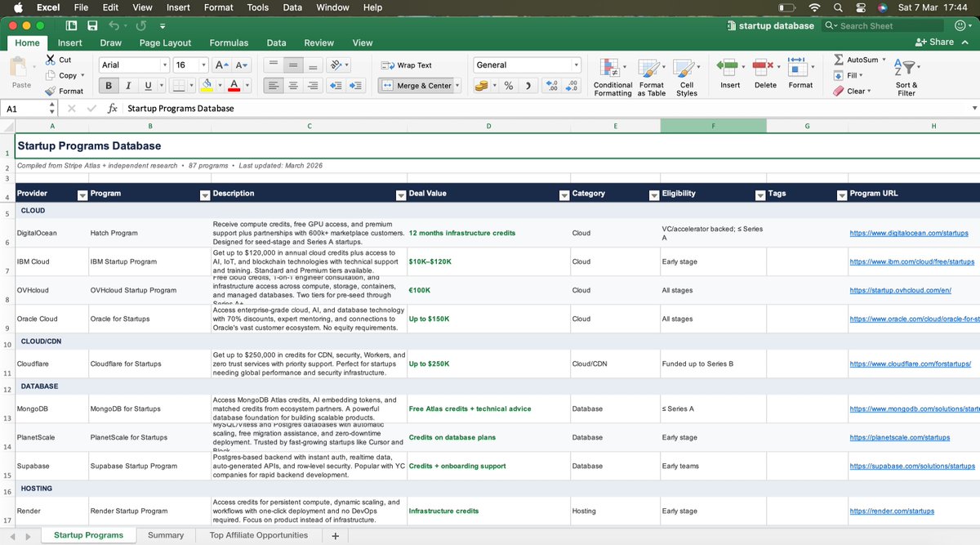The image size is (980, 545).
Task: Click Format as Table
Action: 651,78
